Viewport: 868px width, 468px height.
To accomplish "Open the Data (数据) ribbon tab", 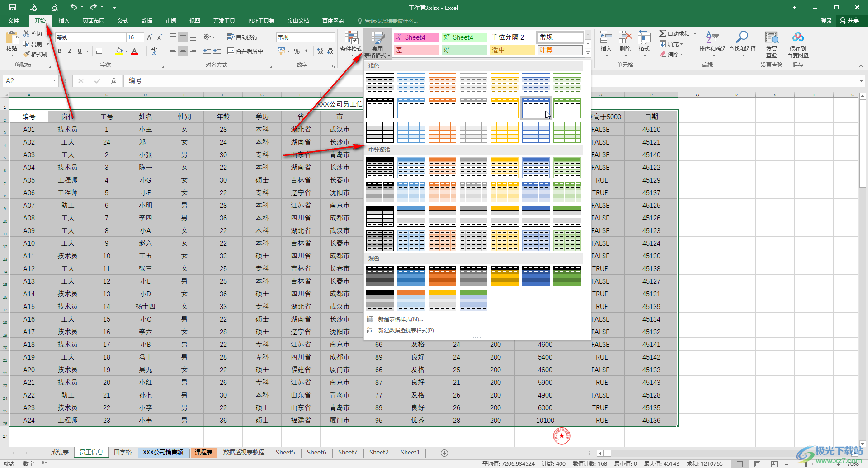I will click(x=146, y=20).
